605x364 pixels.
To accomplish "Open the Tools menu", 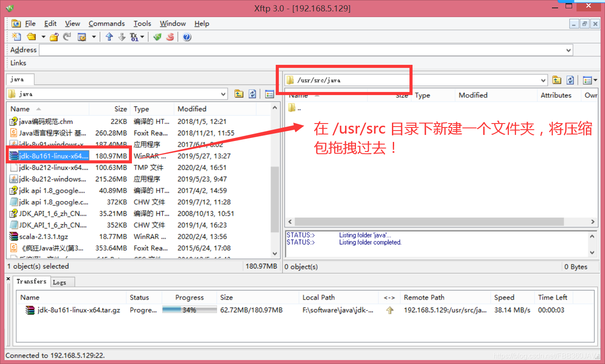I will coord(142,23).
